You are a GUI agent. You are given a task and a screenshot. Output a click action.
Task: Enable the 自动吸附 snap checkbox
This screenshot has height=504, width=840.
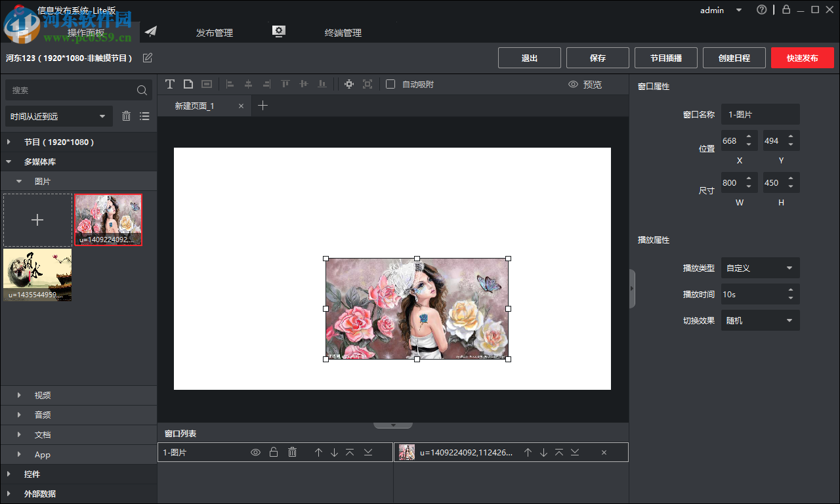coord(390,84)
